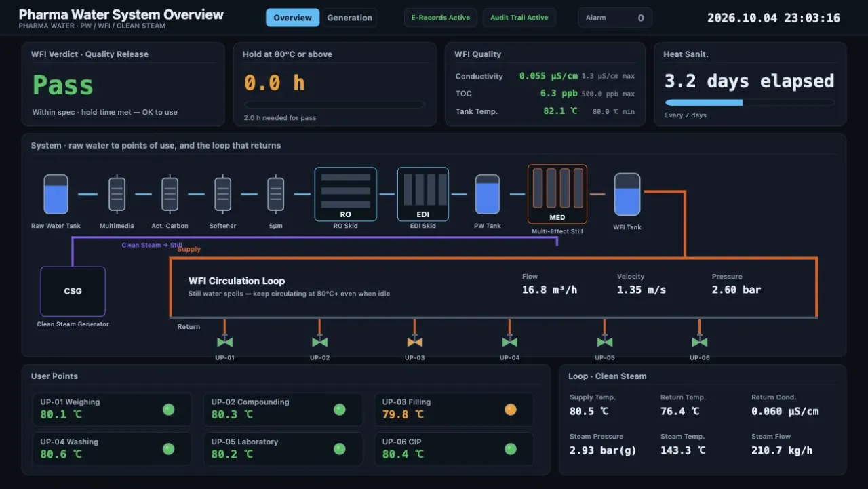
Task: Select the UP-05 Laboratory card
Action: tap(283, 449)
